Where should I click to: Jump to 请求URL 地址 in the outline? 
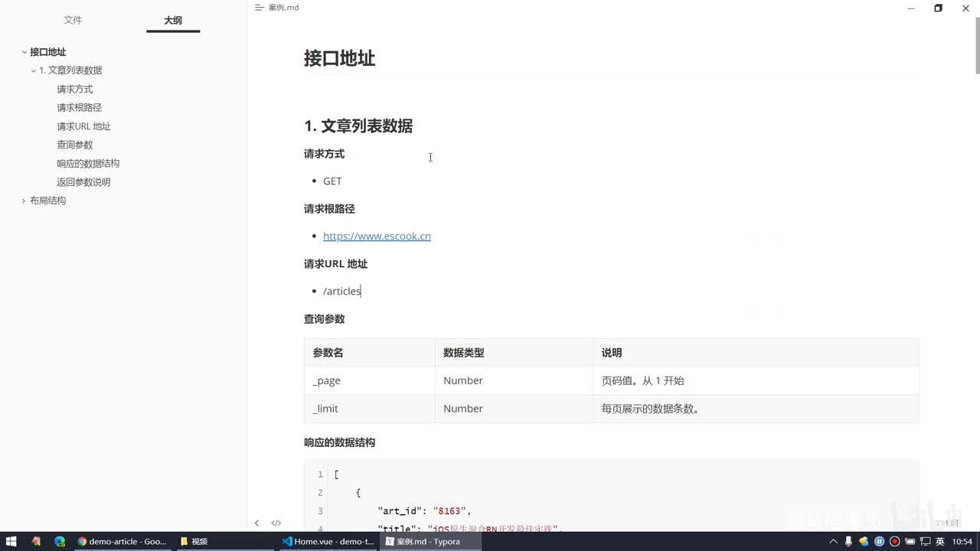click(x=83, y=126)
